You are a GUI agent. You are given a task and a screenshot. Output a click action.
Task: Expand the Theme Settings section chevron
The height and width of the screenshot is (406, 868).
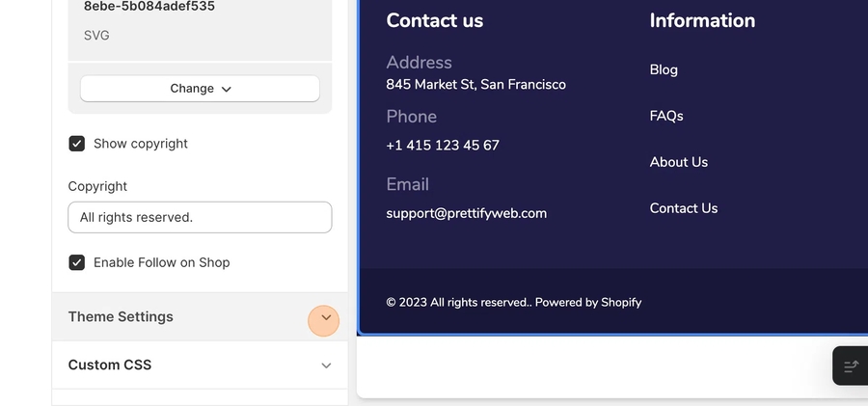coord(325,317)
